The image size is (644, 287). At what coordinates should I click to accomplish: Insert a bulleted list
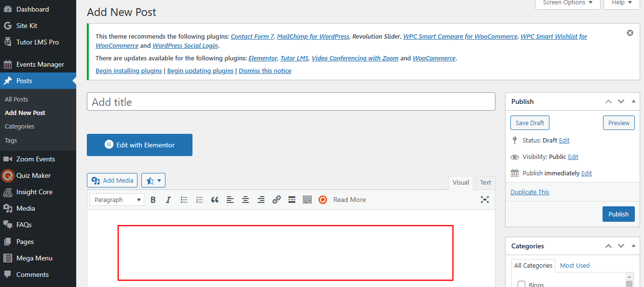[x=184, y=200]
